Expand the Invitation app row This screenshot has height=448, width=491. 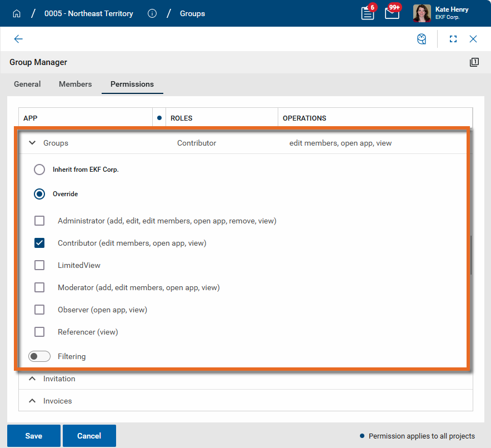click(32, 379)
